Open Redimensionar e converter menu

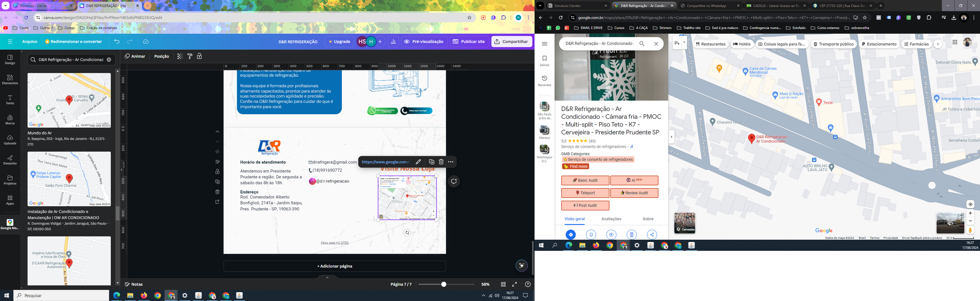(x=73, y=41)
